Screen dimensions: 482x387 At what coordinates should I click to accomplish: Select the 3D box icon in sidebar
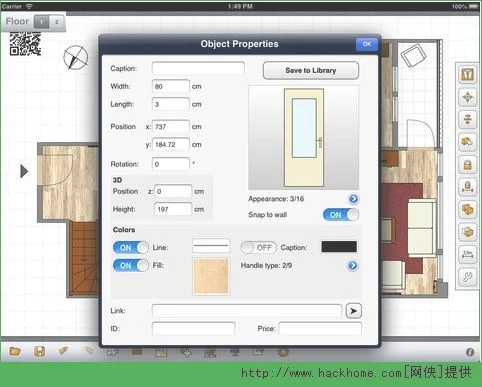pyautogui.click(x=467, y=232)
